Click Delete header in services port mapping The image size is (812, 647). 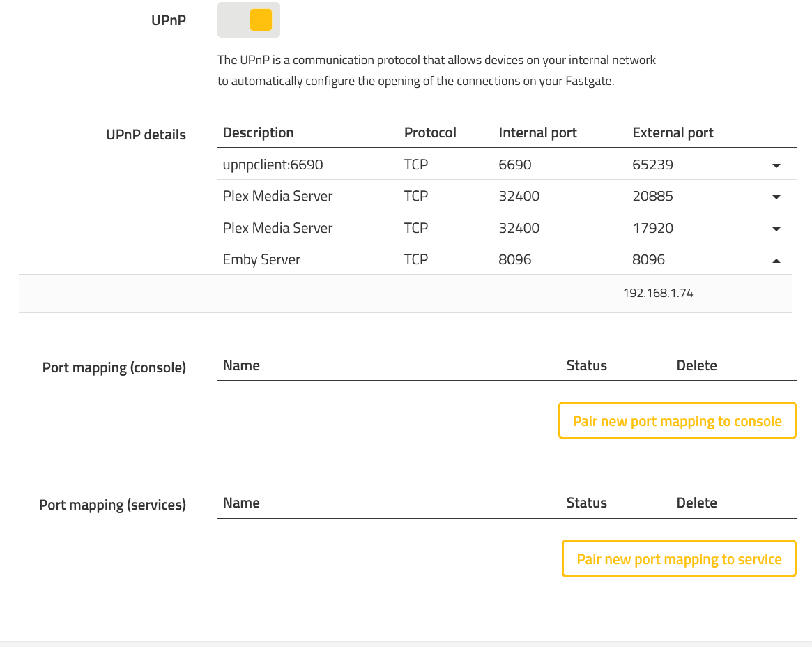696,503
